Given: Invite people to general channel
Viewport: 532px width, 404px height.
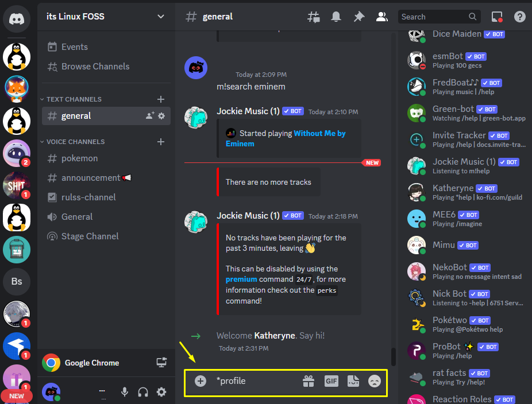Looking at the screenshot, I should [150, 116].
